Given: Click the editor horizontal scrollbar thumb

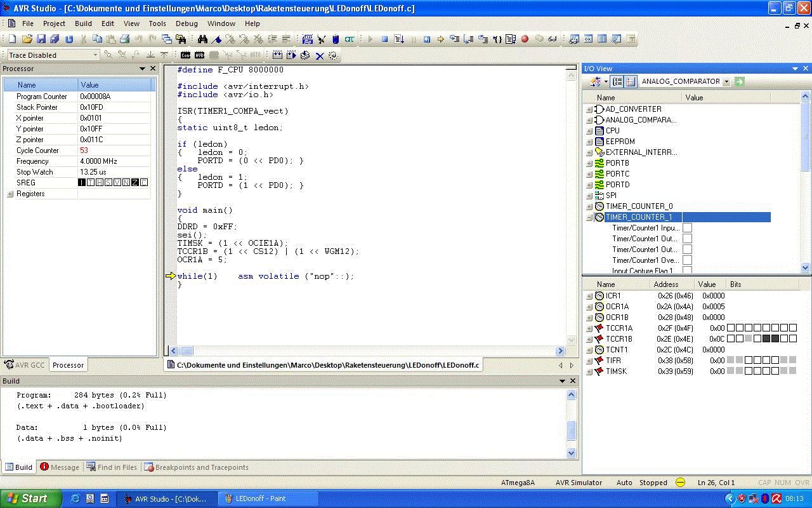Looking at the screenshot, I should 186,351.
